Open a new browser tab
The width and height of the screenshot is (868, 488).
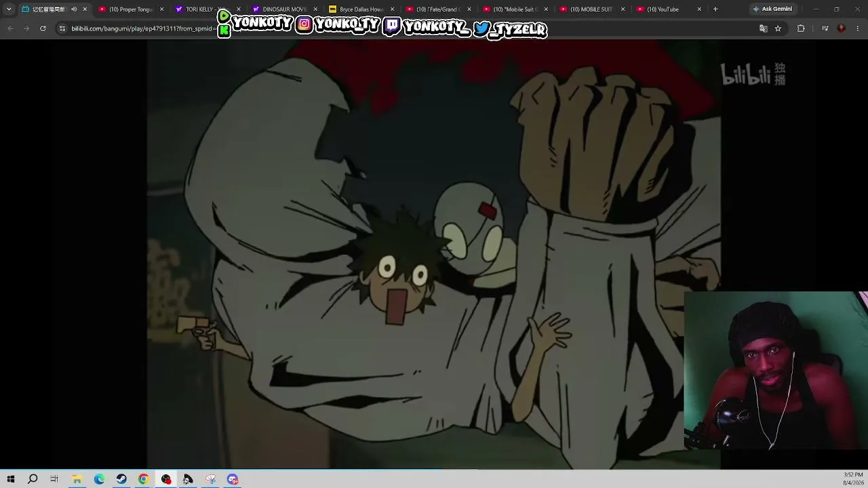[715, 9]
